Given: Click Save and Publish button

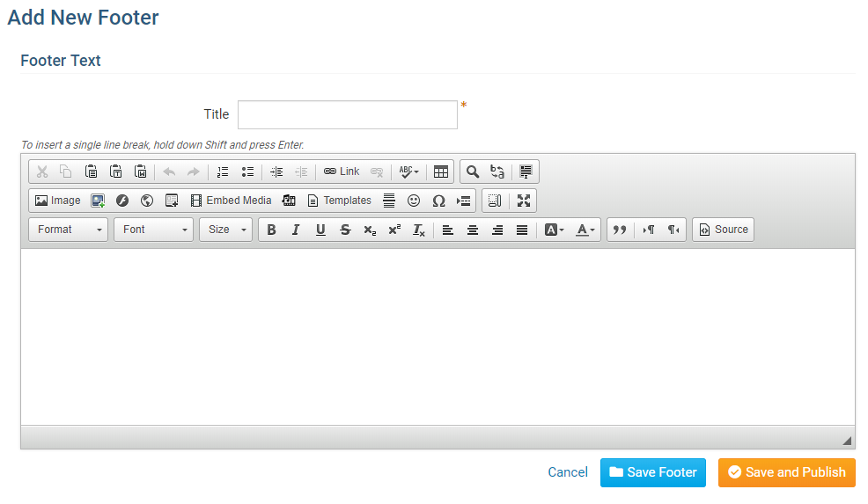Looking at the screenshot, I should 787,472.
